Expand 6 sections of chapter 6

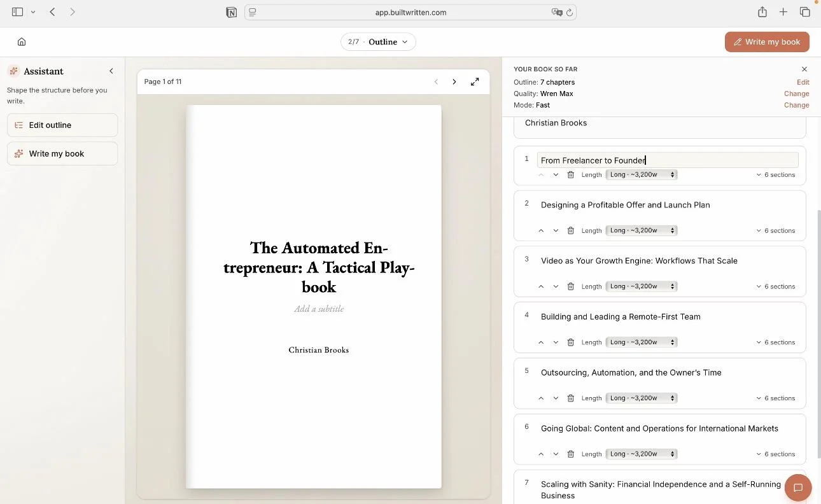pos(776,454)
